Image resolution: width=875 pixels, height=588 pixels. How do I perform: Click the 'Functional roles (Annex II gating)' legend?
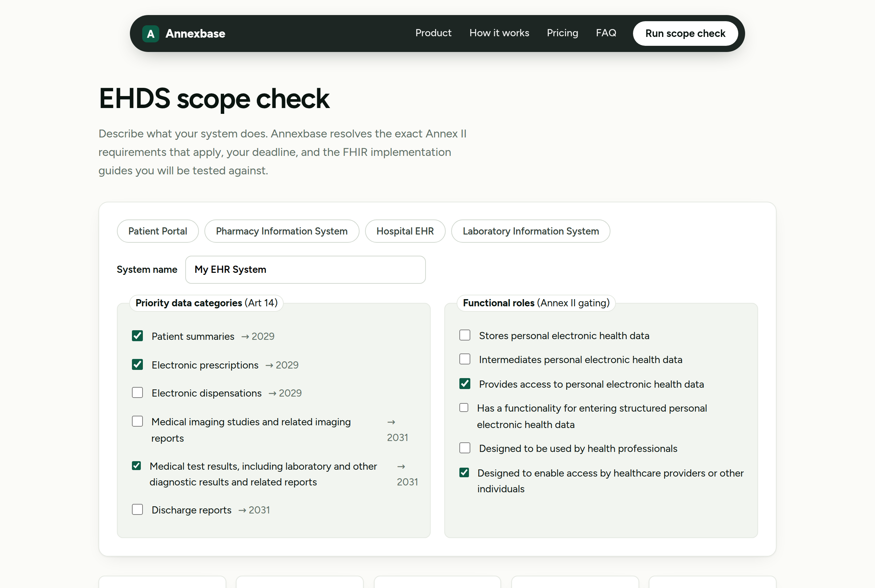(536, 303)
